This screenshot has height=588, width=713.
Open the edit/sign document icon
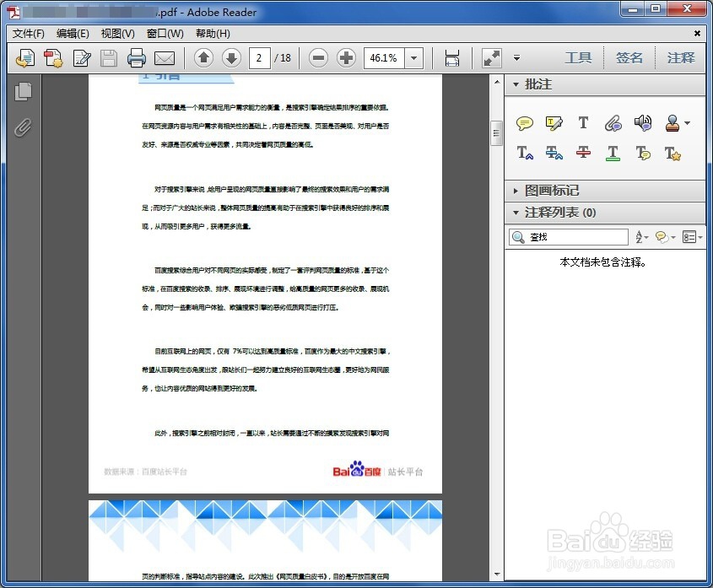click(x=82, y=58)
